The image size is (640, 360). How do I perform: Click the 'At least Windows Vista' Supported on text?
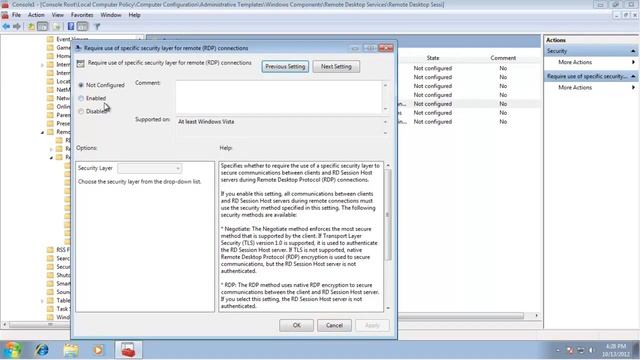tap(206, 122)
